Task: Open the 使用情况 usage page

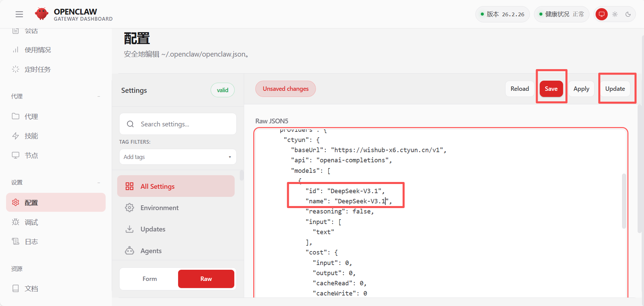Action: click(38, 50)
